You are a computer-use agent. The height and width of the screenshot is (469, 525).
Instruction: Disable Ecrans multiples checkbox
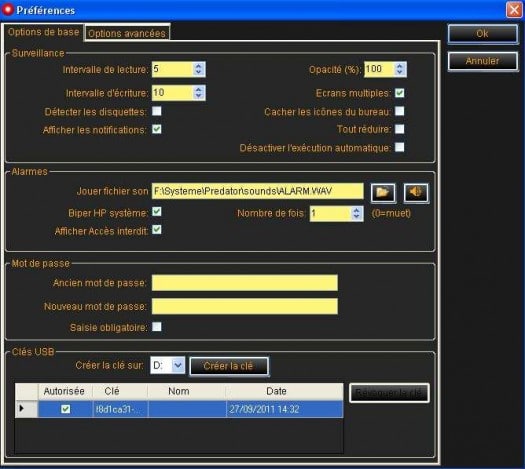point(399,93)
